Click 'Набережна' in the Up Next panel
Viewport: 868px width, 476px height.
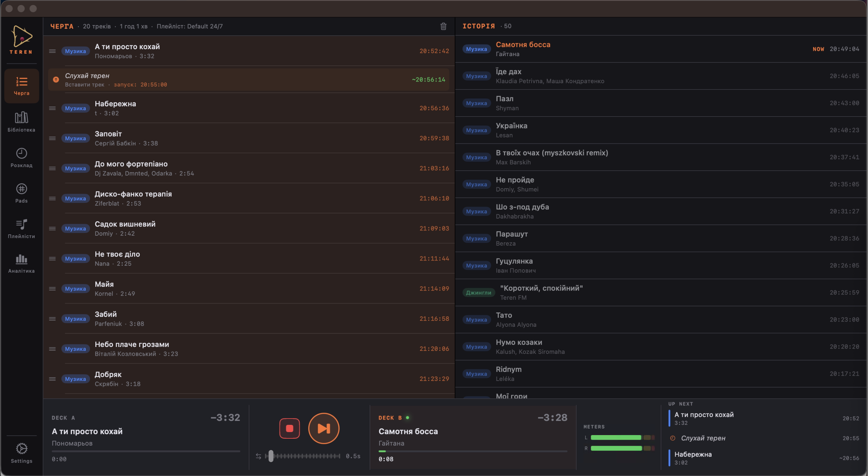pyautogui.click(x=764, y=458)
